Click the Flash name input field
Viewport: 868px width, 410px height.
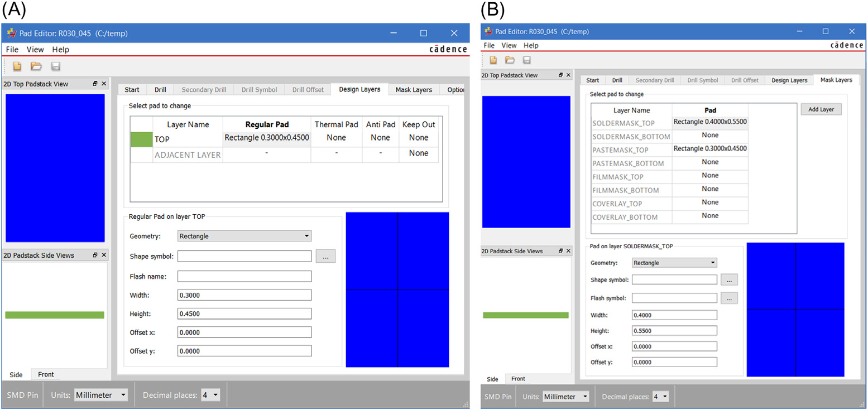click(244, 276)
